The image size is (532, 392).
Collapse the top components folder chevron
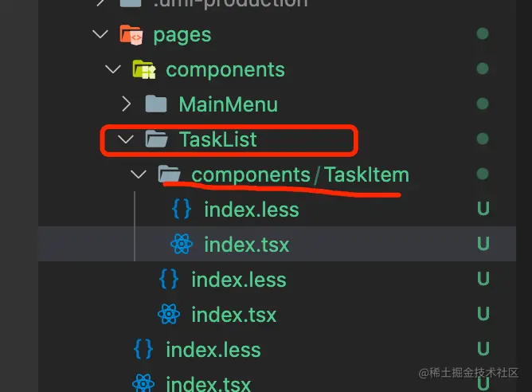tap(113, 69)
